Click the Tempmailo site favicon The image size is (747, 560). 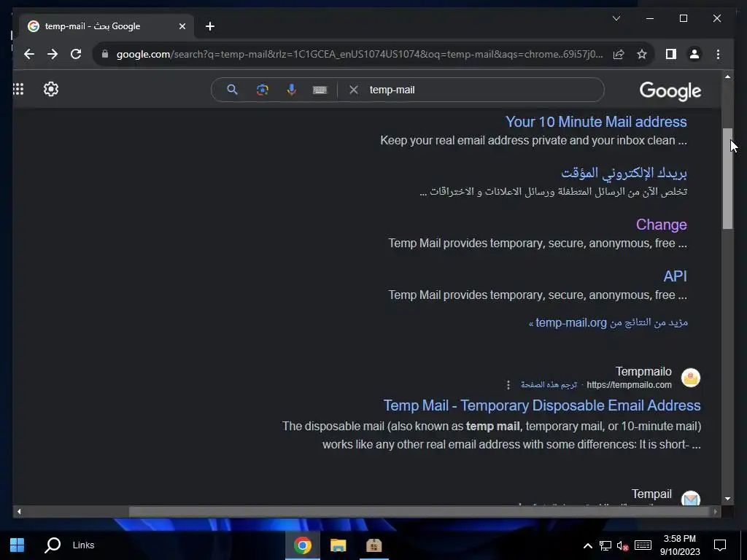691,378
